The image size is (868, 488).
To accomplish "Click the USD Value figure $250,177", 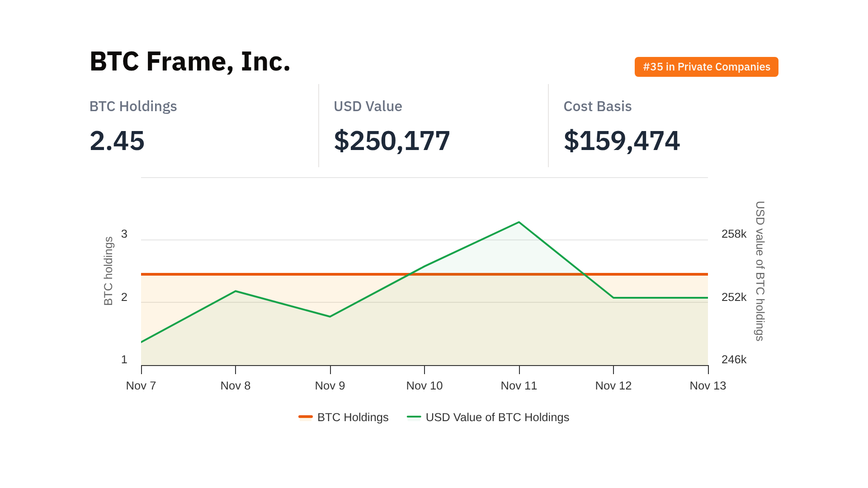I will [392, 141].
